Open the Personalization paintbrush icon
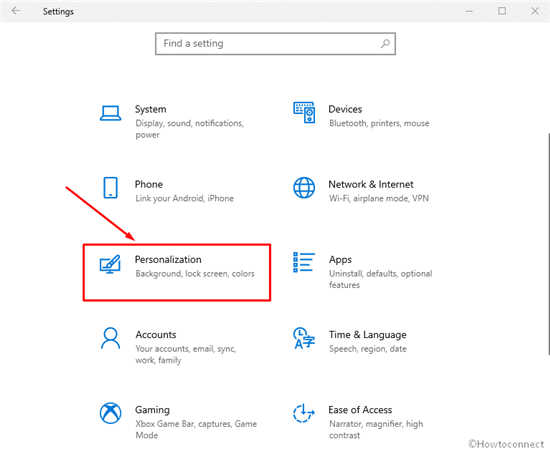The width and height of the screenshot is (550, 451). pos(110,264)
